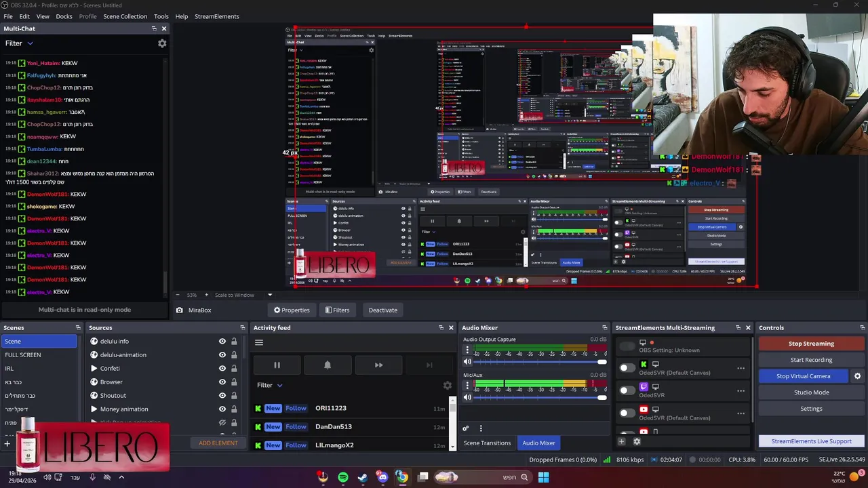The image size is (868, 488).
Task: Skip current alert with fast-forward button
Action: tap(378, 365)
